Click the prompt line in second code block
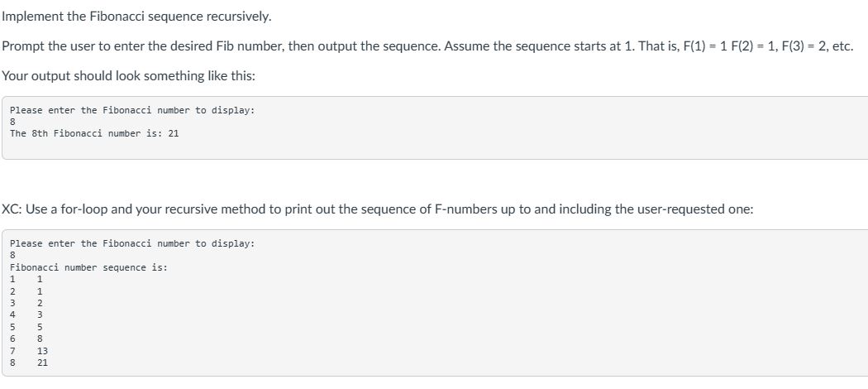868x389 pixels. [132, 244]
